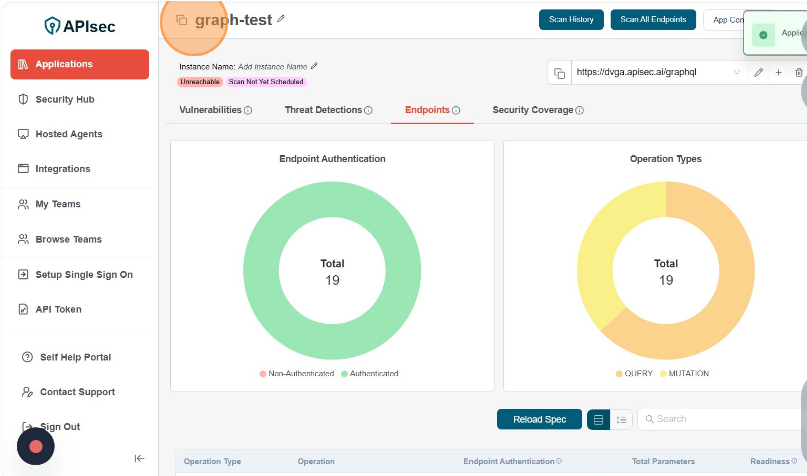Toggle the MUTATION legend color swatch
The image size is (807, 476).
pos(662,374)
